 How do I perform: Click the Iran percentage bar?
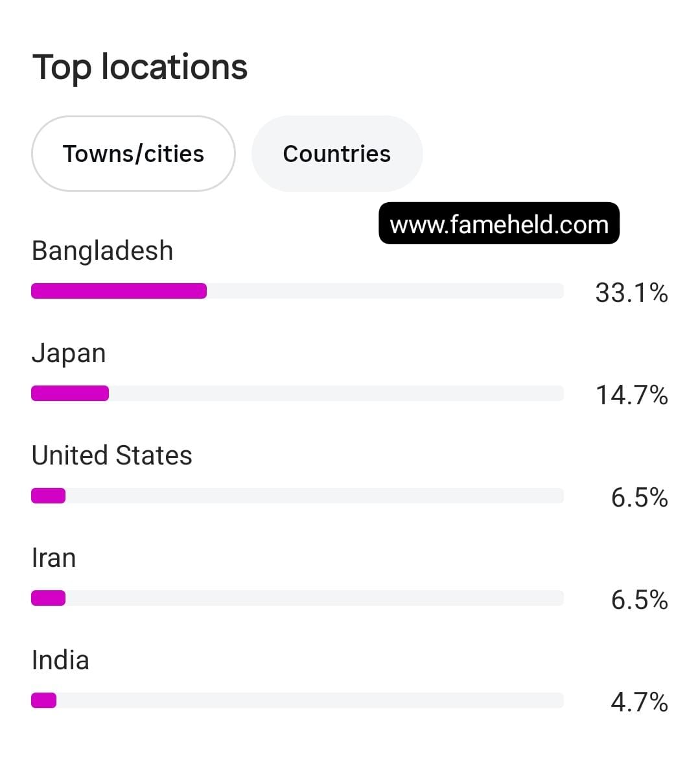click(297, 598)
